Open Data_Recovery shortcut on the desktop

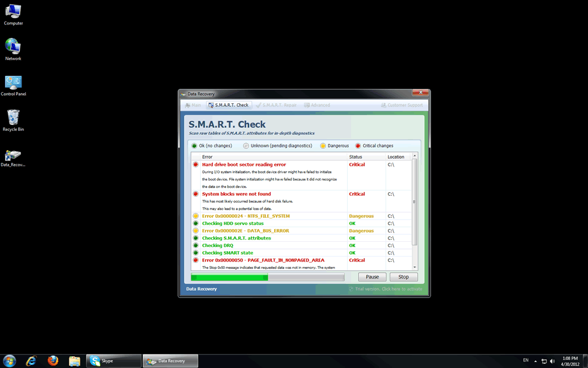tap(13, 157)
